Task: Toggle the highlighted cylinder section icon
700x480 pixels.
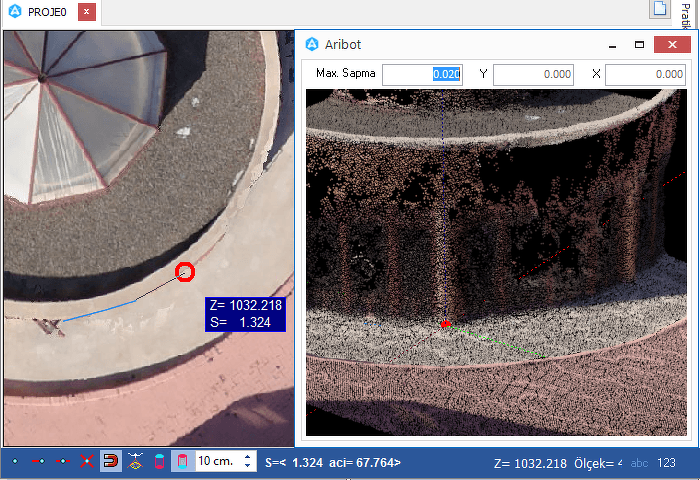Action: [184, 462]
